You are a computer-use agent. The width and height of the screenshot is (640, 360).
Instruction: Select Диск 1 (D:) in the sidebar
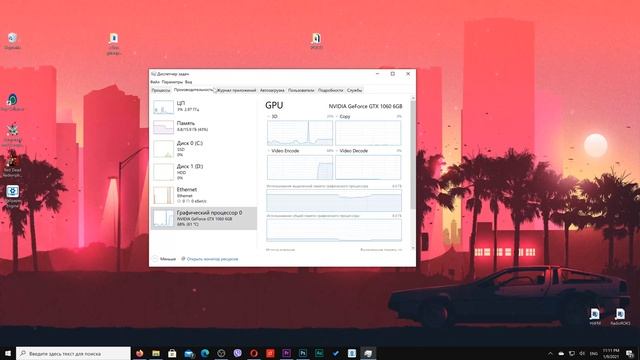204,172
